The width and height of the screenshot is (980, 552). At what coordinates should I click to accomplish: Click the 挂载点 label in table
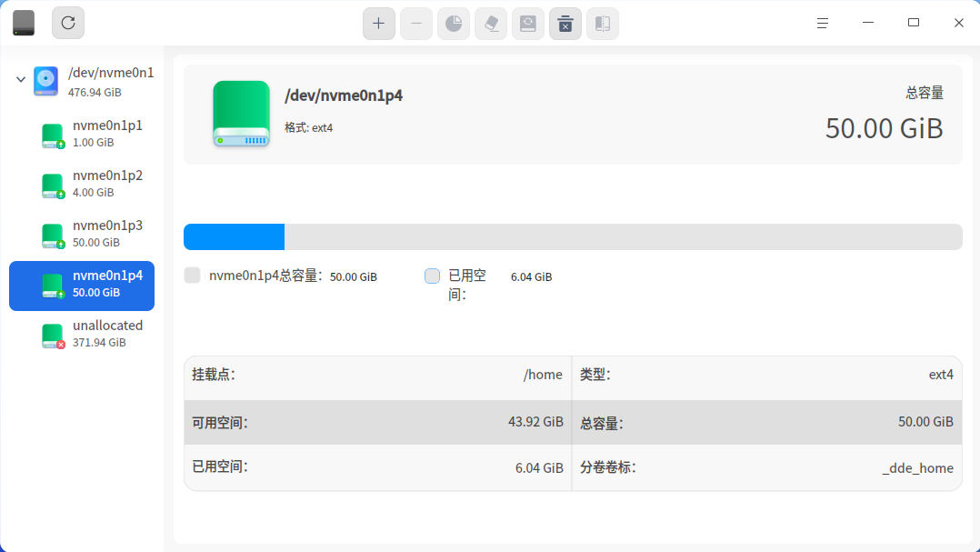pos(214,375)
